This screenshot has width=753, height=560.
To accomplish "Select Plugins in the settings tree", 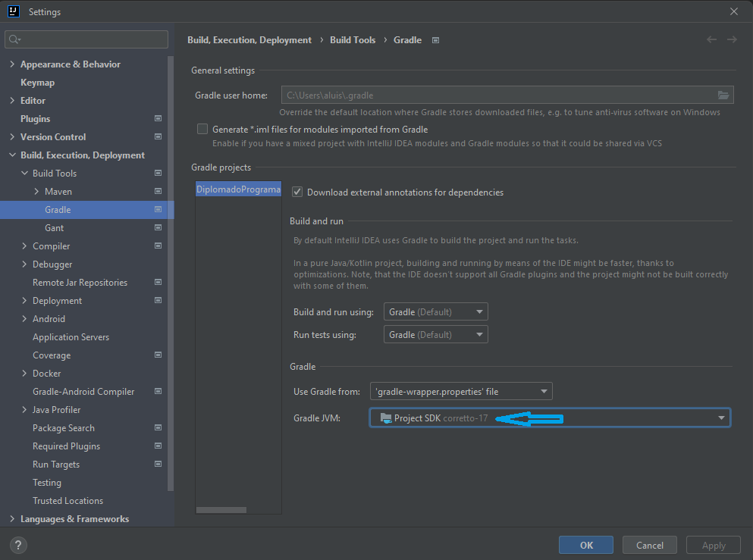I will point(35,118).
